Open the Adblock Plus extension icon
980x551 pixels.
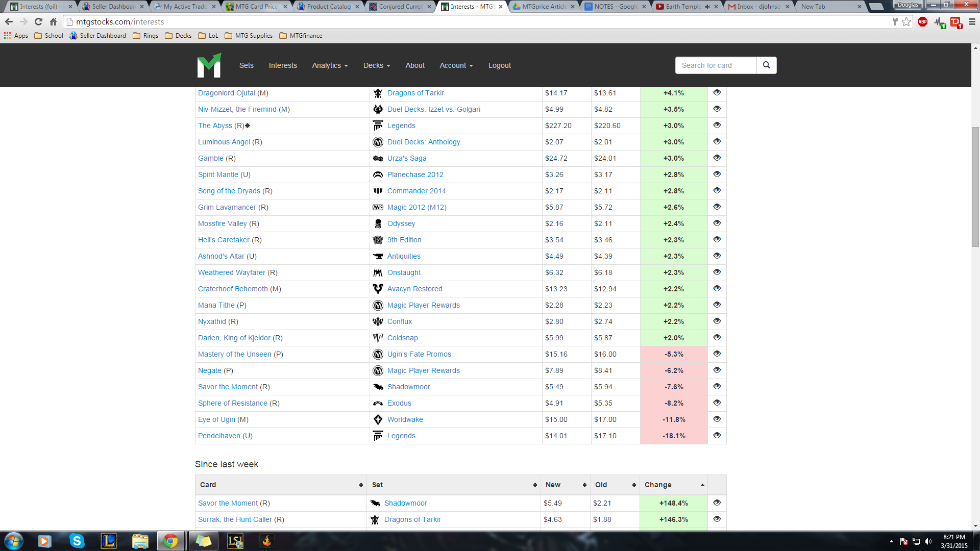click(x=922, y=21)
